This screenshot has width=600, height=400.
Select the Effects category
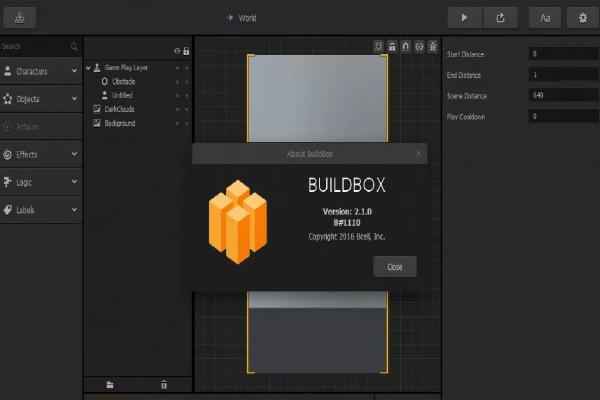pos(41,154)
